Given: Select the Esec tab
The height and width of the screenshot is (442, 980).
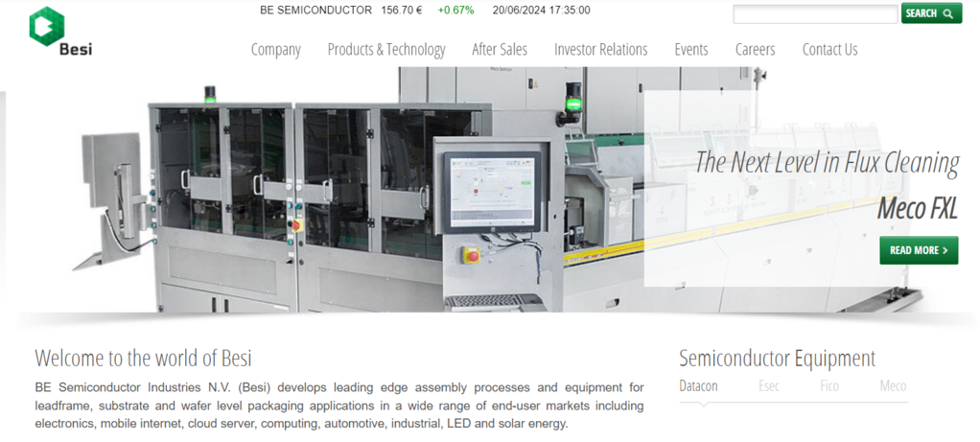Looking at the screenshot, I should (x=768, y=385).
